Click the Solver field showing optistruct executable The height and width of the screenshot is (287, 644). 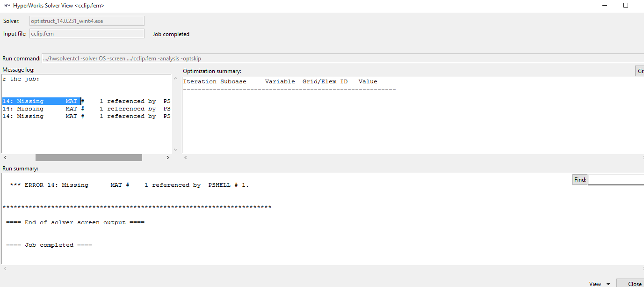[x=87, y=21]
